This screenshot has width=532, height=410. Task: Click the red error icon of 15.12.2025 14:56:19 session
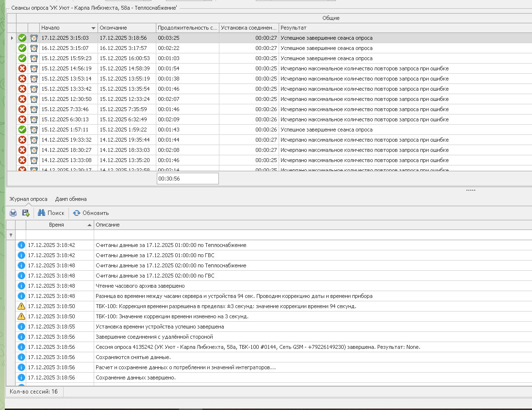22,68
